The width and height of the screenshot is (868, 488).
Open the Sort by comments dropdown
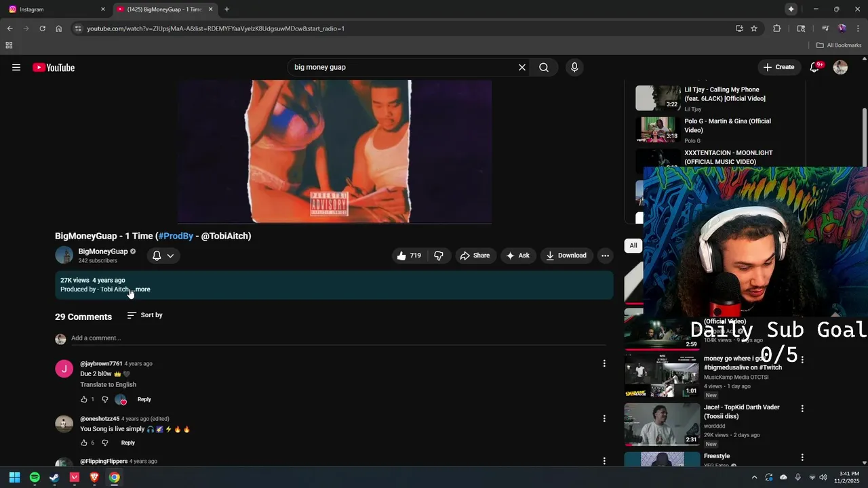point(145,315)
